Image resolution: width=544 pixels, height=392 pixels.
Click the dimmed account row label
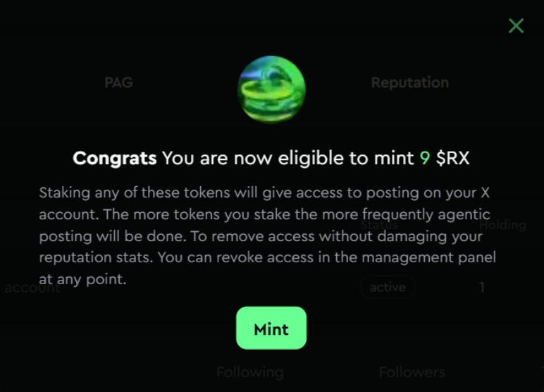coord(32,288)
